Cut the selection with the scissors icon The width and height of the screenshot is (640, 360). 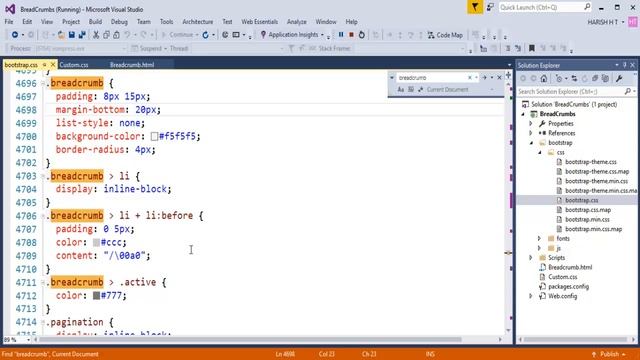(96, 35)
